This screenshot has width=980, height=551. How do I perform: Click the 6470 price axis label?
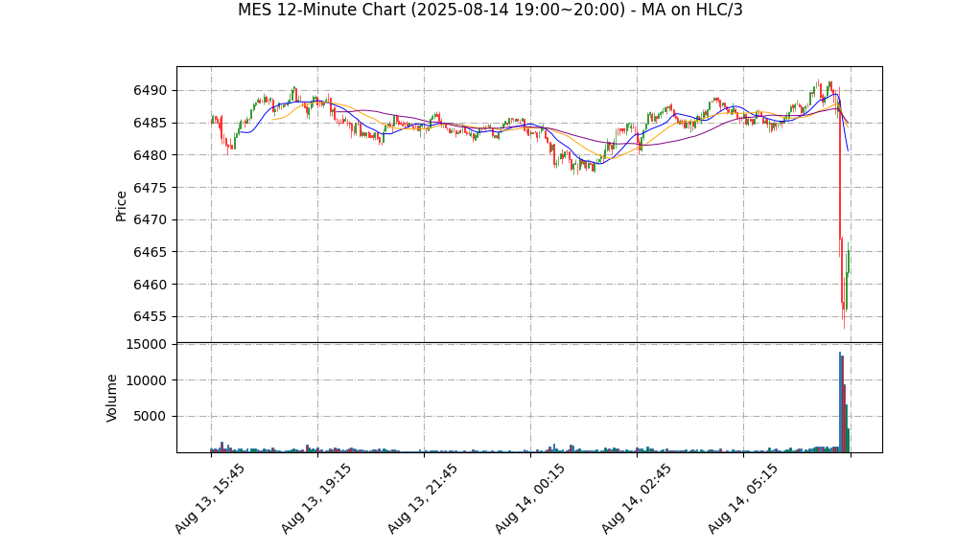click(x=150, y=219)
